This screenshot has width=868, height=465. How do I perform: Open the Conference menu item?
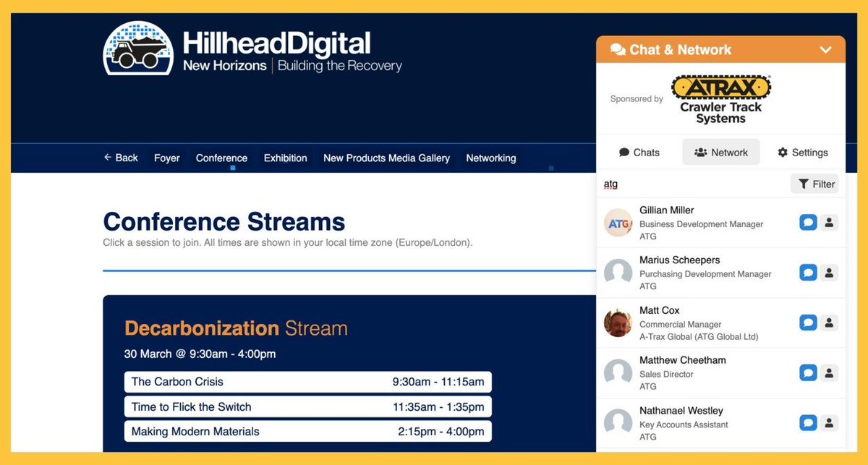coord(221,158)
